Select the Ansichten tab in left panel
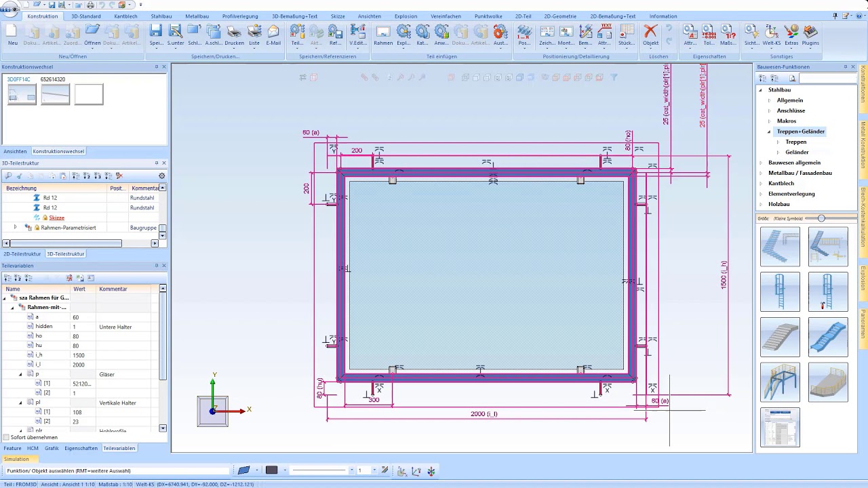 pyautogui.click(x=15, y=151)
